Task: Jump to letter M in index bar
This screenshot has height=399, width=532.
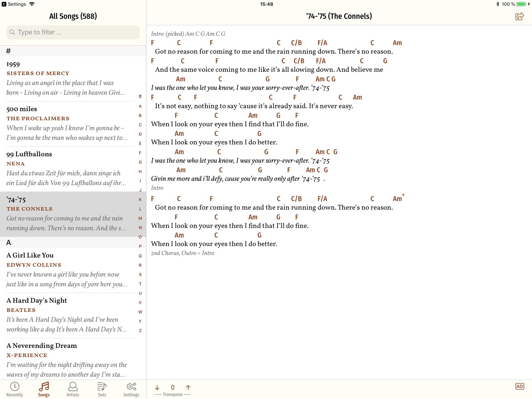Action: click(140, 218)
